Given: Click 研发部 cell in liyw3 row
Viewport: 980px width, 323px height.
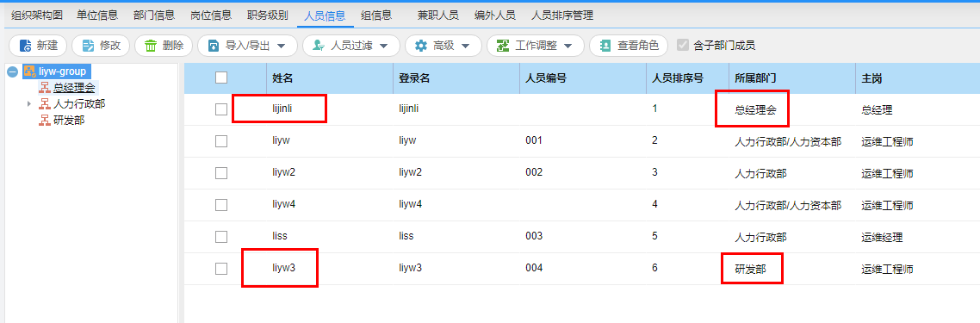Looking at the screenshot, I should pyautogui.click(x=750, y=270).
